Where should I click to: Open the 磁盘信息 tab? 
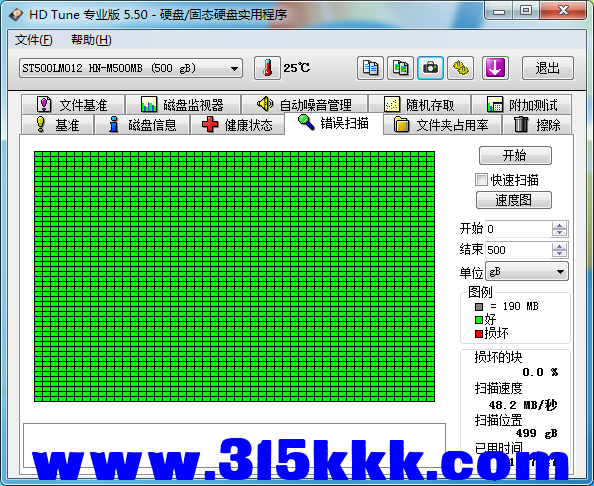pyautogui.click(x=142, y=125)
